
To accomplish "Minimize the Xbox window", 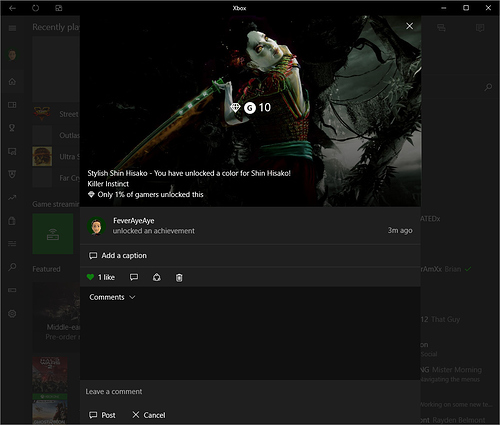I will pyautogui.click(x=443, y=8).
